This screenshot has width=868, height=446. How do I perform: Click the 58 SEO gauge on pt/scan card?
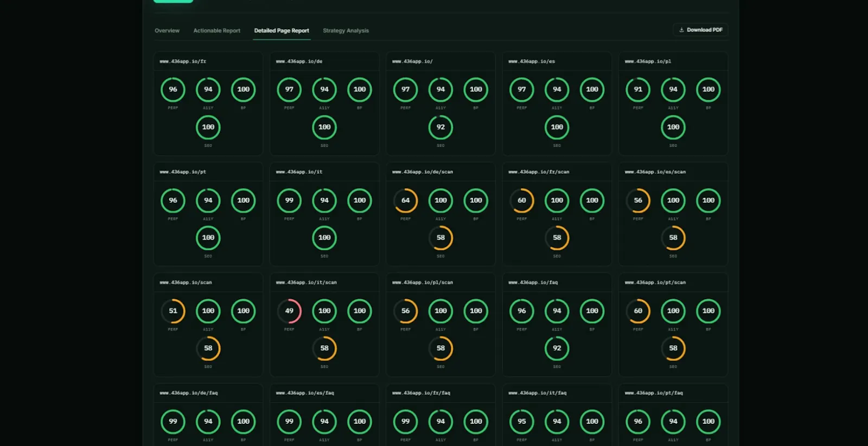[673, 348]
